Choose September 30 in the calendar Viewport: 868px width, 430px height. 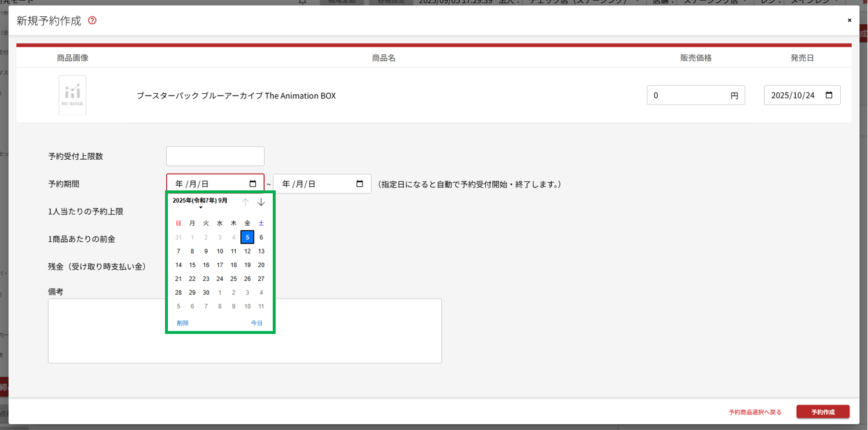[x=206, y=293]
